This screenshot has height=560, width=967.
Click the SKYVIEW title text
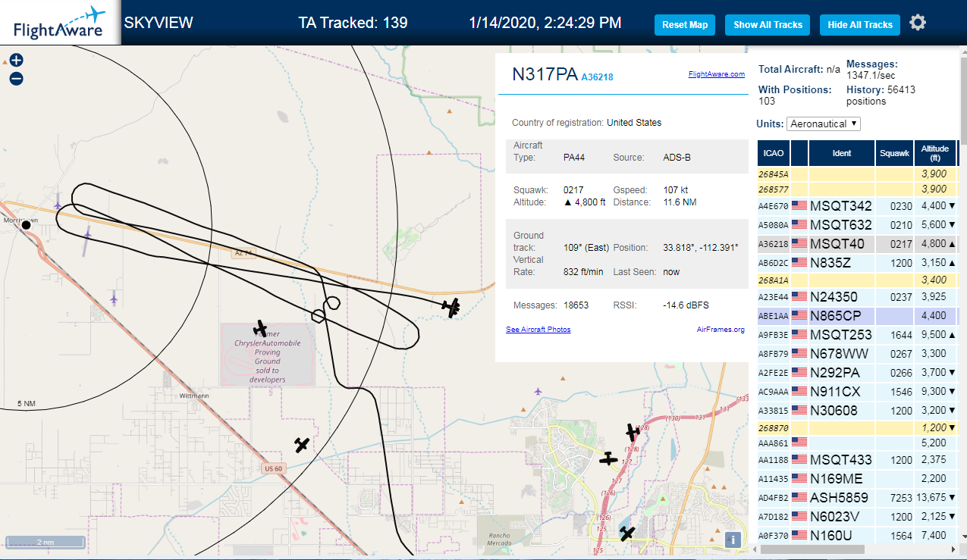point(159,23)
